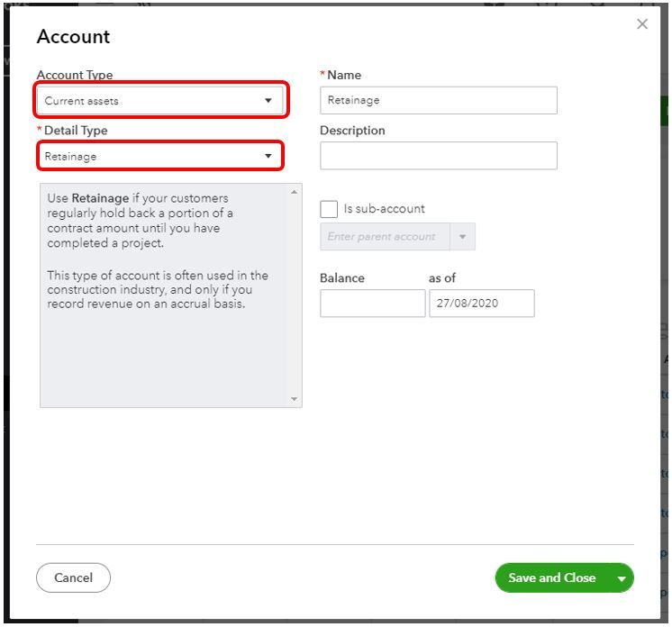Enable the Is sub-account checkbox
672x627 pixels.
coord(329,208)
